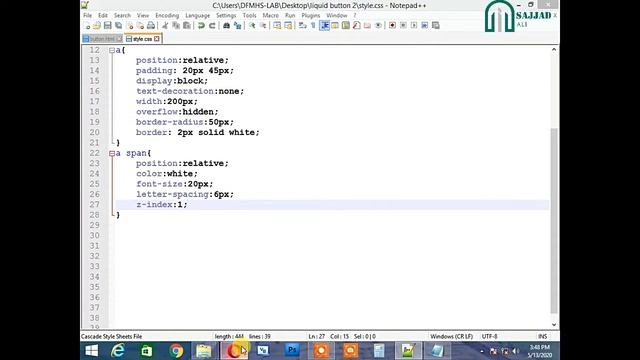
Task: Click the Zoom Out toolbar icon
Action: (x=263, y=25)
